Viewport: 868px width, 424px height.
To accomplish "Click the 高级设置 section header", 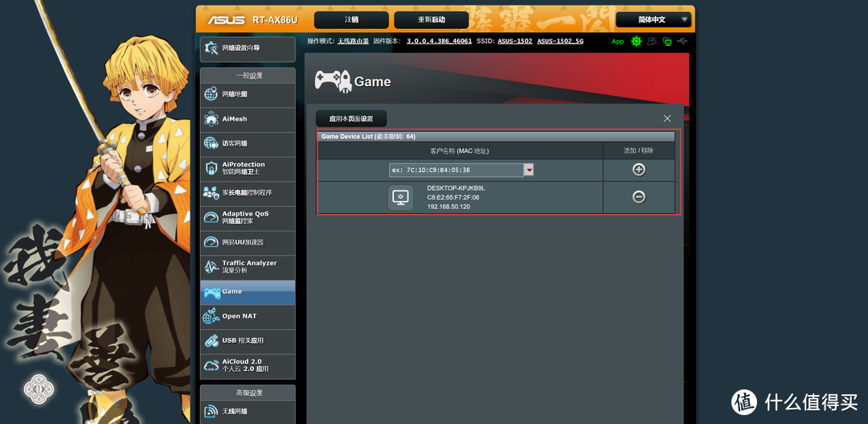I will [248, 393].
